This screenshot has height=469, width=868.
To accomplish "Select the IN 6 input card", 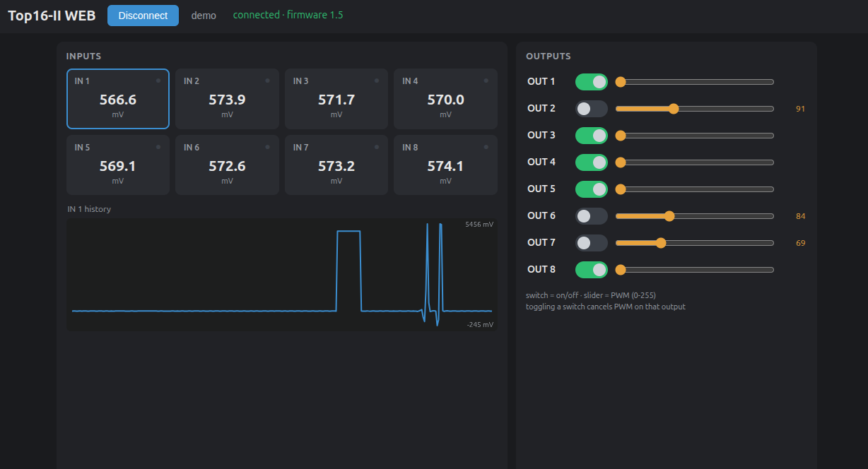I will [227, 165].
